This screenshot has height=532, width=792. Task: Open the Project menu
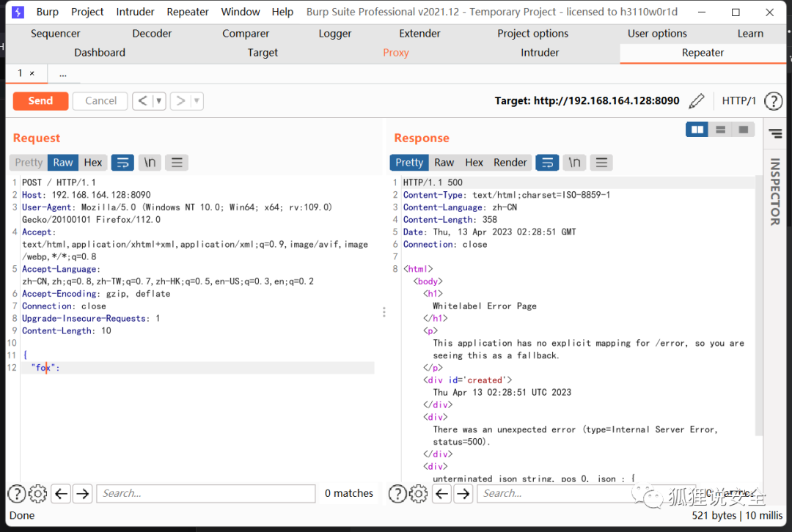pos(87,12)
